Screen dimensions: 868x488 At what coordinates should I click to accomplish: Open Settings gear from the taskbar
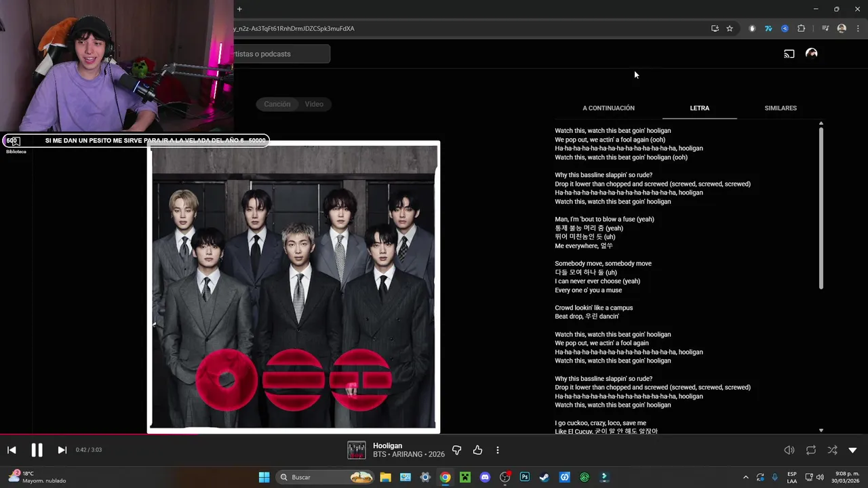(425, 477)
